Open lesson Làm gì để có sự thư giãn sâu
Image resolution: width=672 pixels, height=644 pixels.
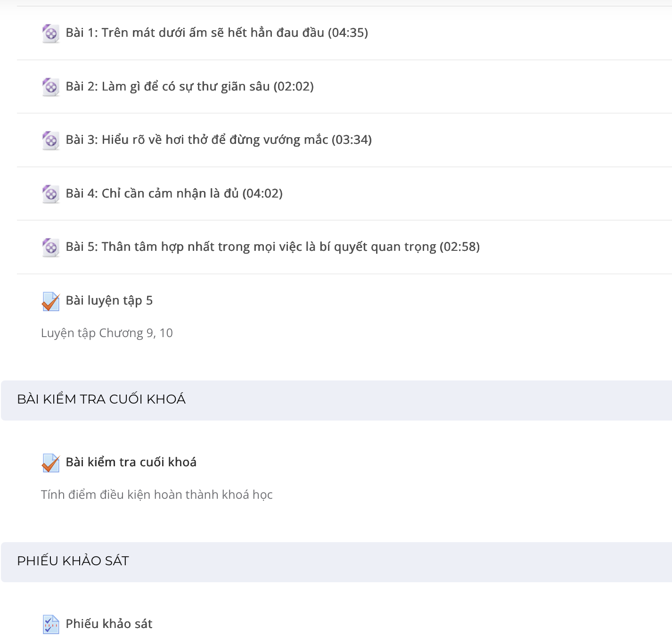[x=189, y=86]
